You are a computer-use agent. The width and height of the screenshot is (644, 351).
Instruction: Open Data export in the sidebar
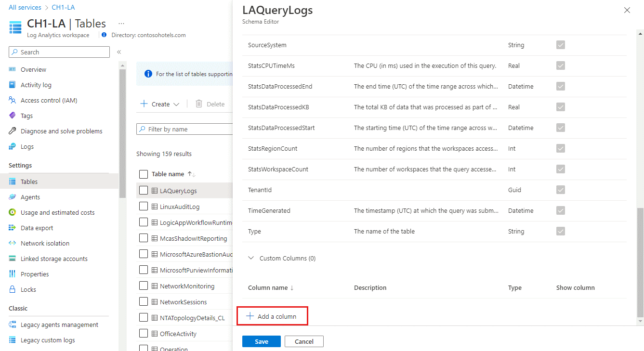pyautogui.click(x=37, y=228)
